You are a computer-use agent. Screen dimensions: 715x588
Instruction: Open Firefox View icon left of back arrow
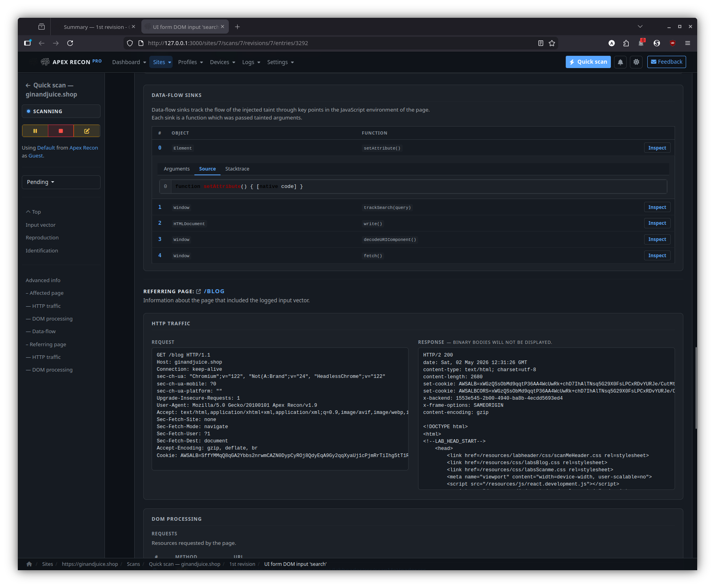click(x=27, y=43)
